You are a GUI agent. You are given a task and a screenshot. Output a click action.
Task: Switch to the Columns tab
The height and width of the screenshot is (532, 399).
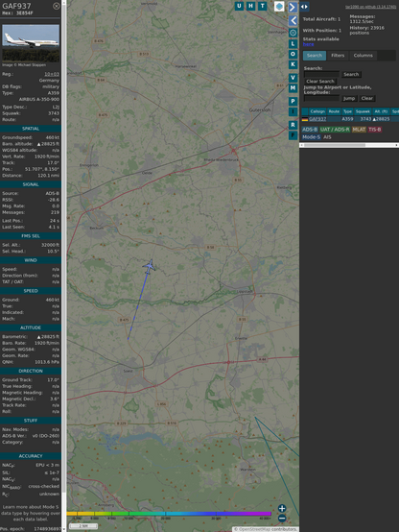pyautogui.click(x=364, y=56)
